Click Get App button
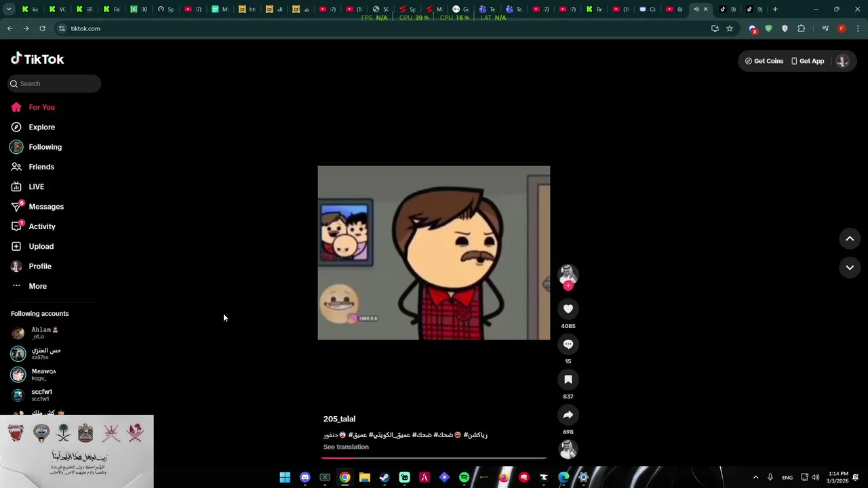The height and width of the screenshot is (488, 868). 808,61
